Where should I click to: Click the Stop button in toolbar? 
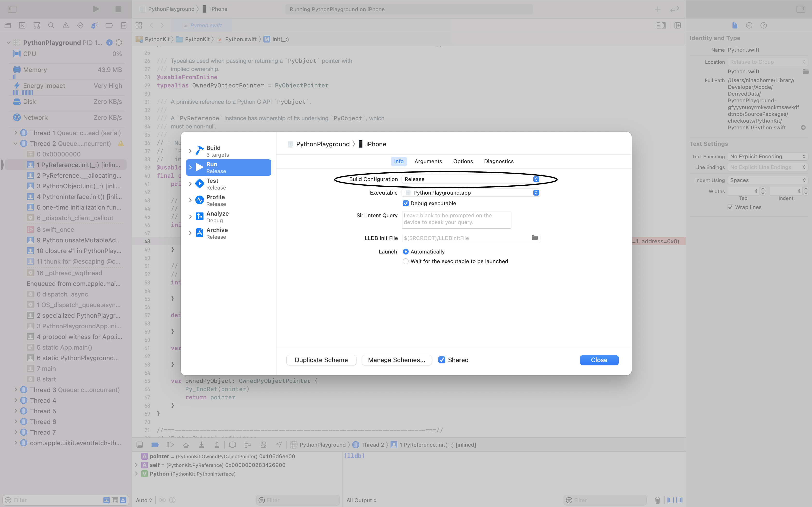coord(118,9)
